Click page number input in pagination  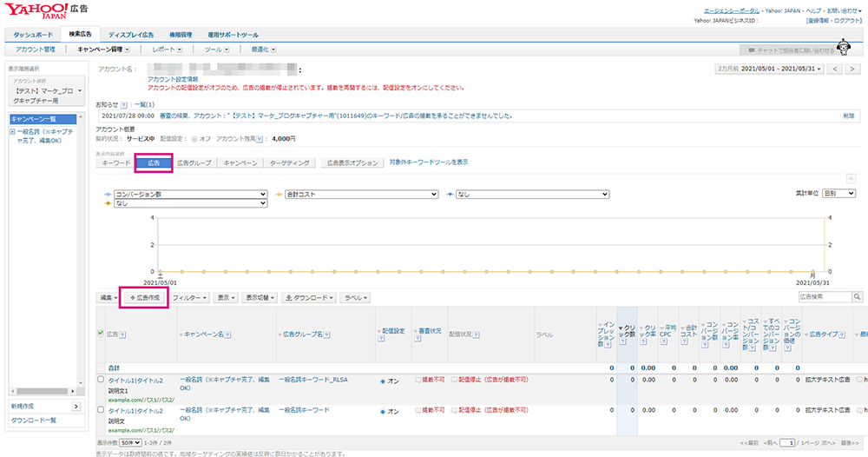tap(787, 443)
